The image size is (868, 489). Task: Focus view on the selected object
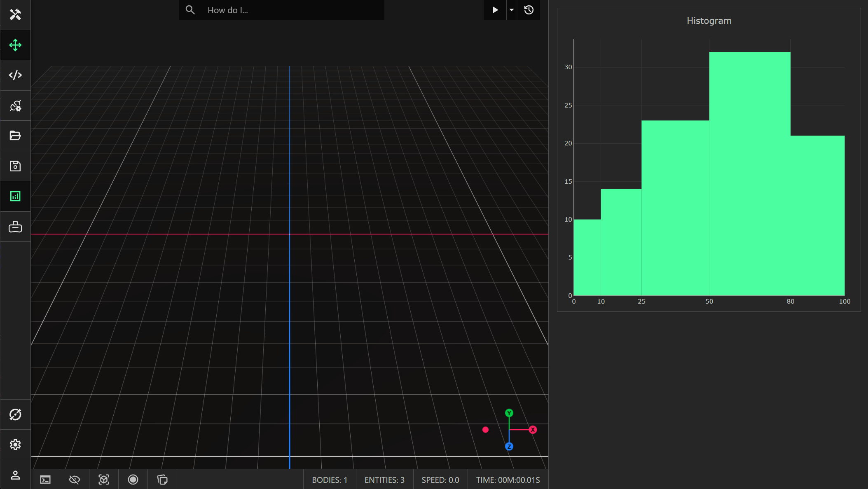point(104,480)
